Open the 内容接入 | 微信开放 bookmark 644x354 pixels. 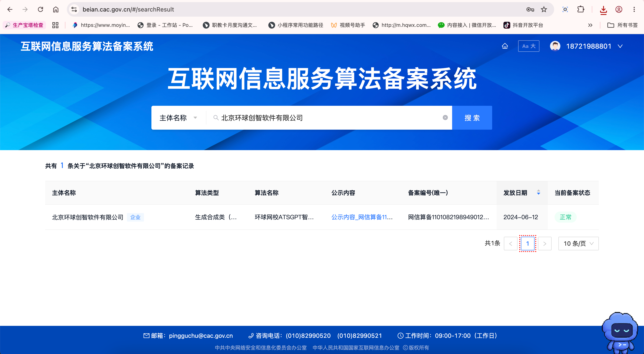467,25
